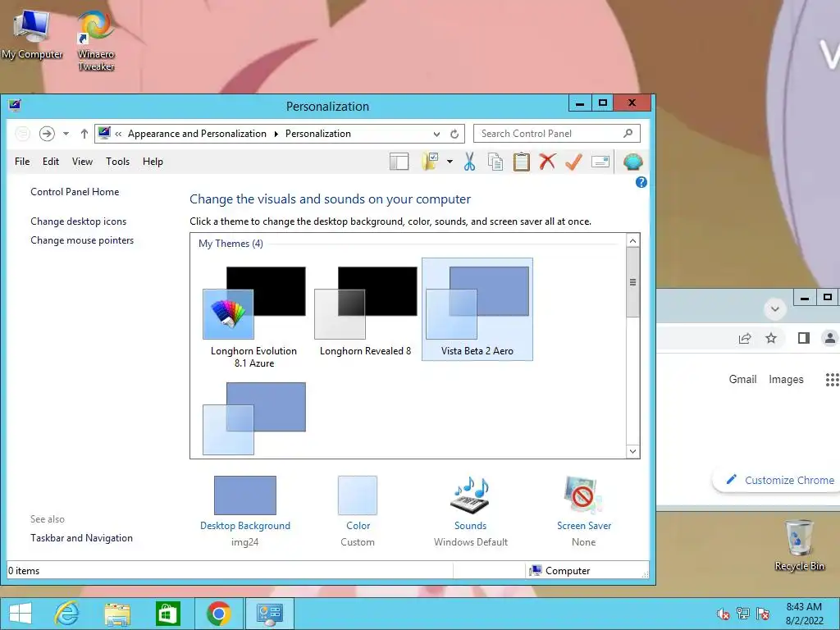The height and width of the screenshot is (630, 840).
Task: Refresh the Personalization page
Action: point(454,134)
